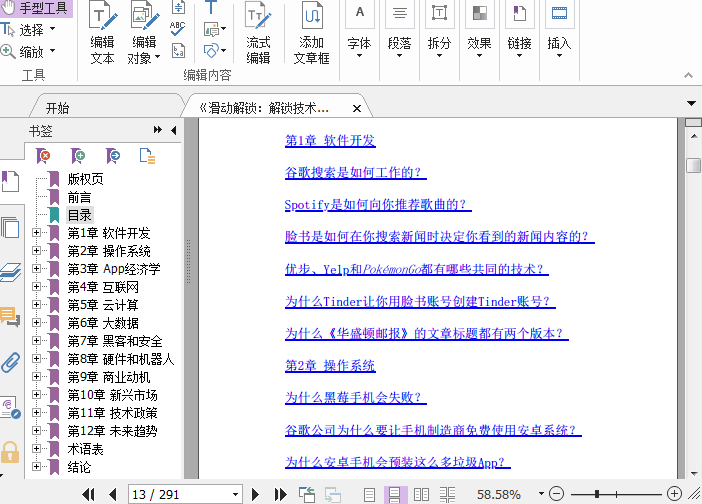
Task: Click the add bookmark icon
Action: 78,156
